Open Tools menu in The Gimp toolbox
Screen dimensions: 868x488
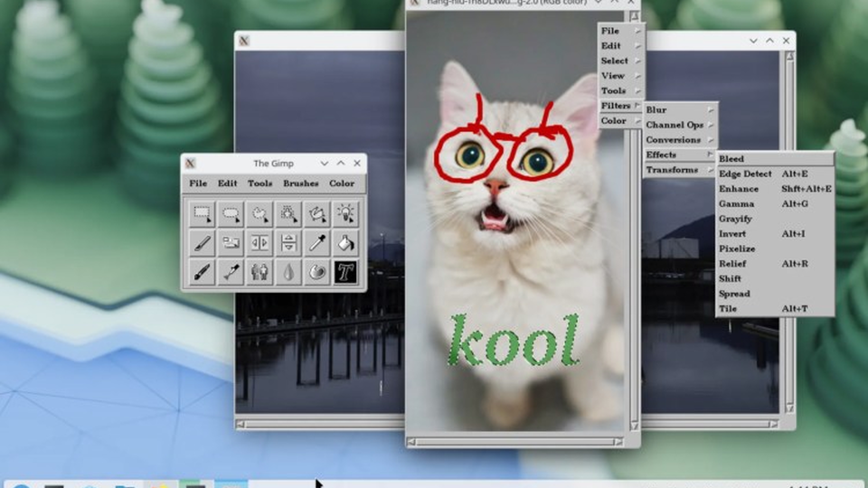pyautogui.click(x=259, y=183)
